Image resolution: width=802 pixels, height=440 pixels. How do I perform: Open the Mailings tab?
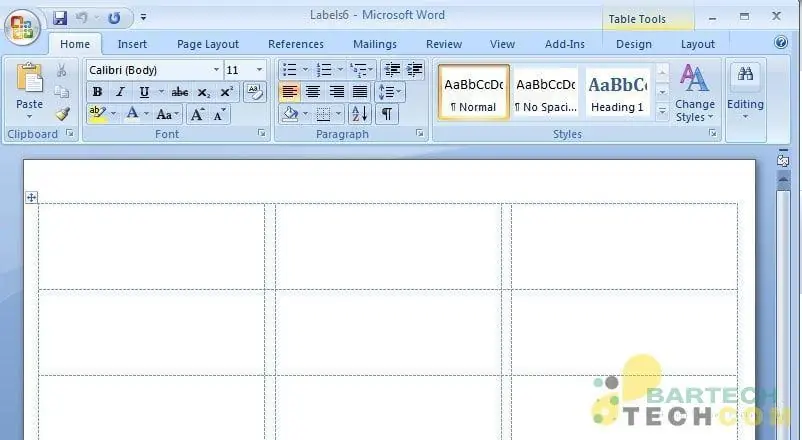374,44
